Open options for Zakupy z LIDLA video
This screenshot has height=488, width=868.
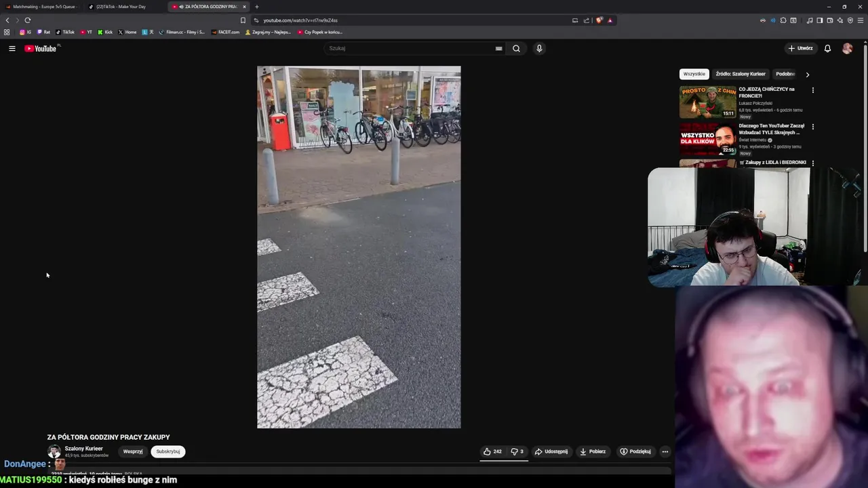pyautogui.click(x=812, y=163)
